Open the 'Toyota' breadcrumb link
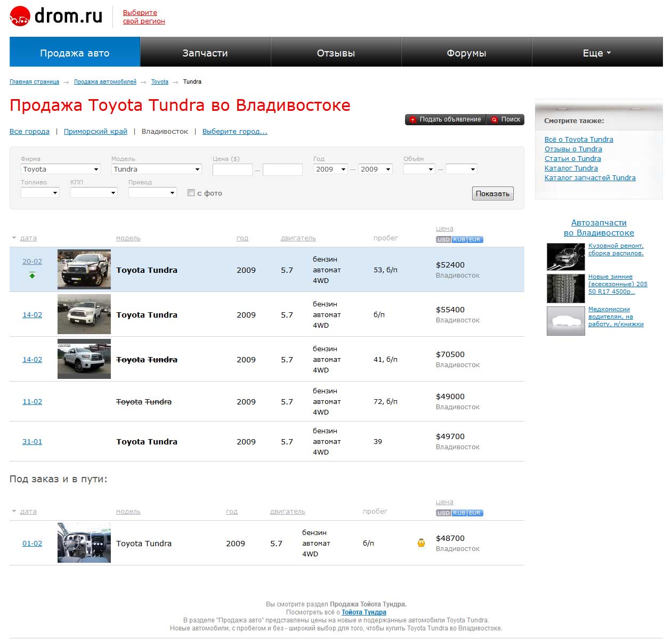This screenshot has height=640, width=672. 159,82
